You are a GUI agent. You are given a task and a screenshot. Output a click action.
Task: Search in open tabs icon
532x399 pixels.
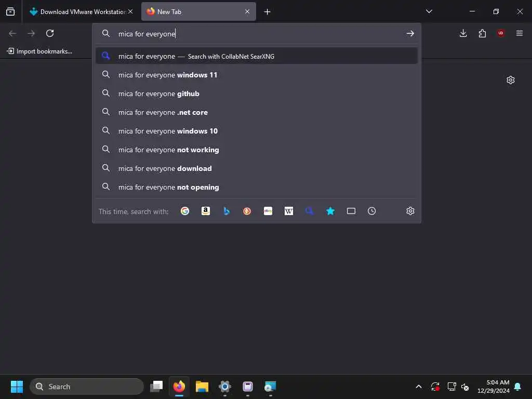(351, 211)
